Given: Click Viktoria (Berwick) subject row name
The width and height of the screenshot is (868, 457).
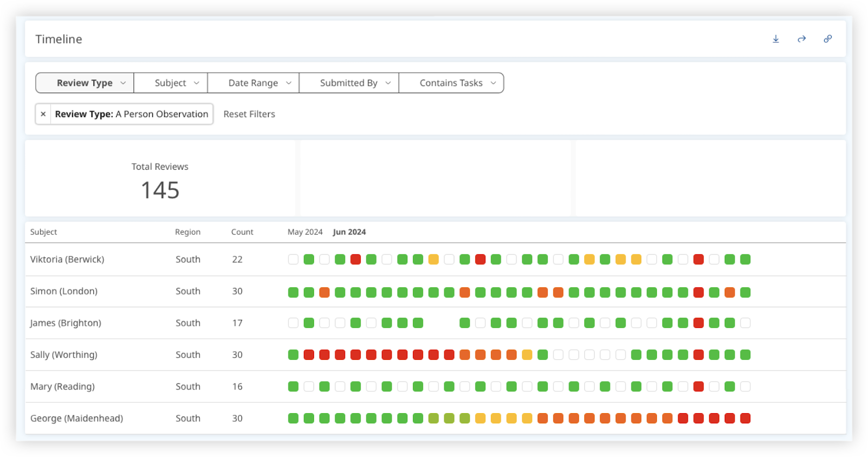Looking at the screenshot, I should pos(67,259).
